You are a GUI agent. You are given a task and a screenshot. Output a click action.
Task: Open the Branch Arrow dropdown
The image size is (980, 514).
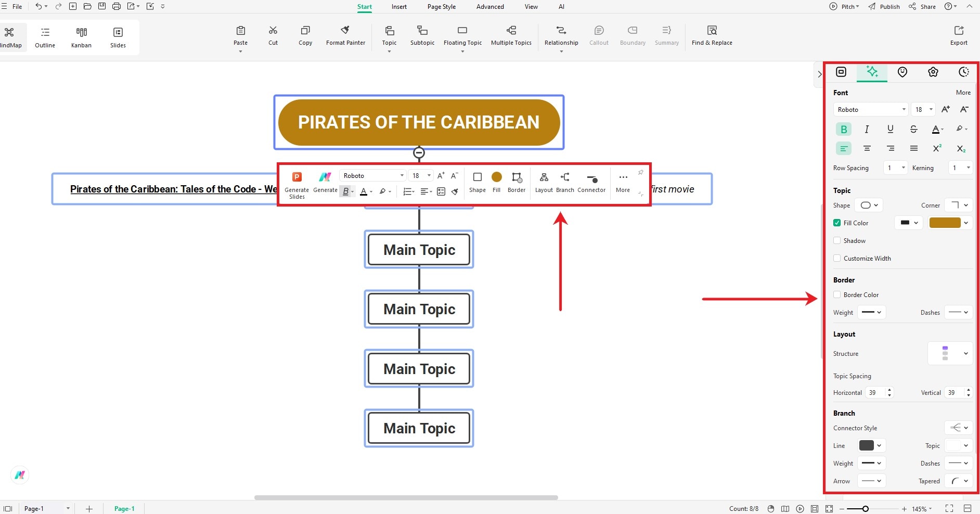pos(871,481)
